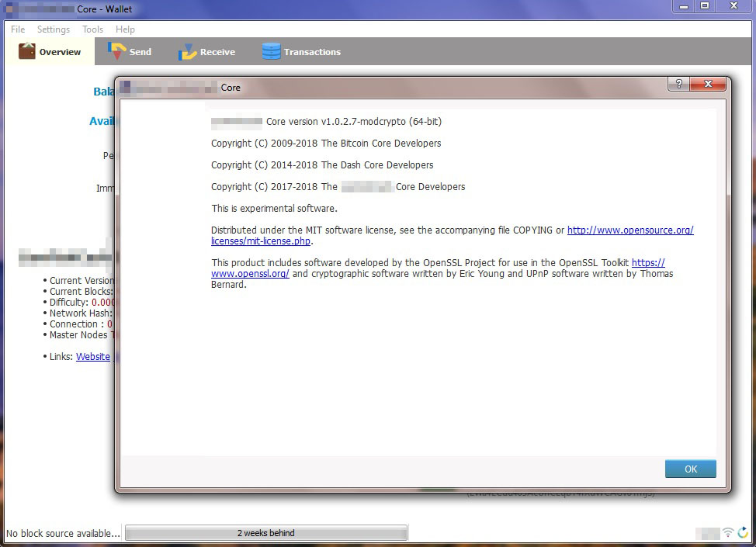
Task: Click "This is experimental software." text
Action: 274,208
